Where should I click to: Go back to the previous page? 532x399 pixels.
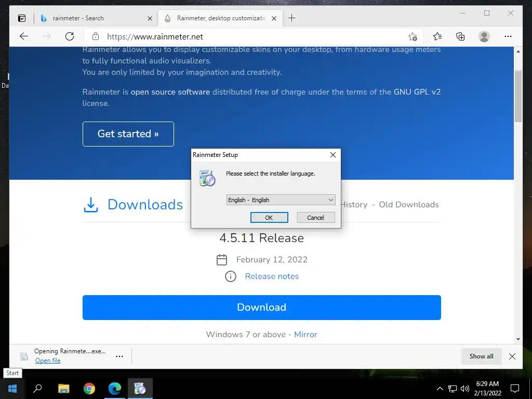24,36
